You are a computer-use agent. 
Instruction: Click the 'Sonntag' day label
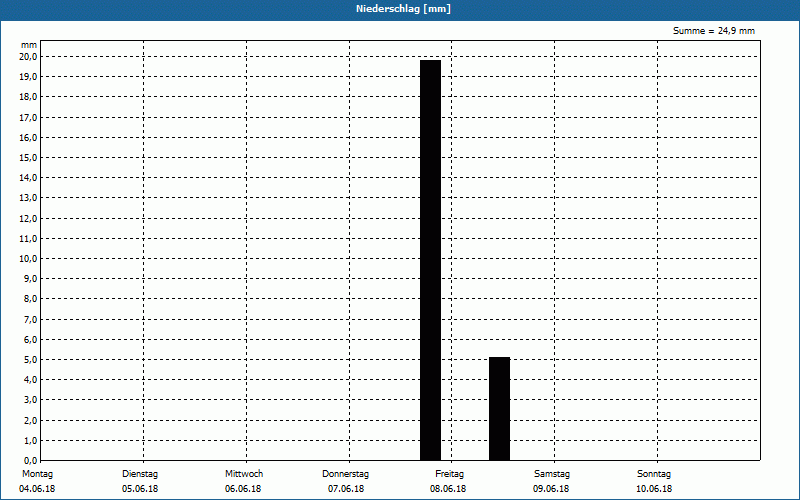654,474
